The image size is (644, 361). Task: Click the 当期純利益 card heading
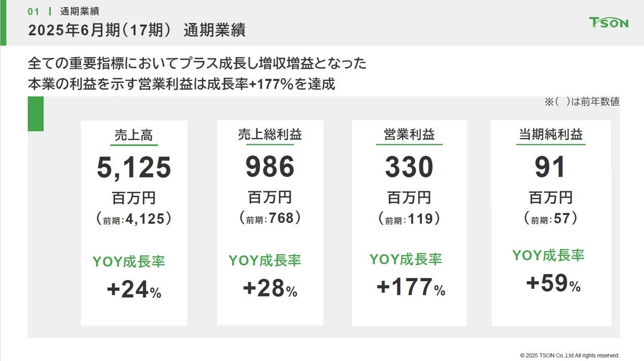pos(550,135)
